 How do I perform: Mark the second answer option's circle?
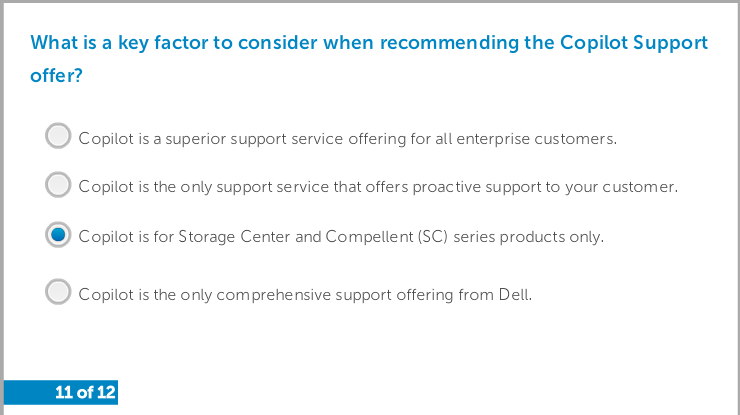tap(58, 185)
